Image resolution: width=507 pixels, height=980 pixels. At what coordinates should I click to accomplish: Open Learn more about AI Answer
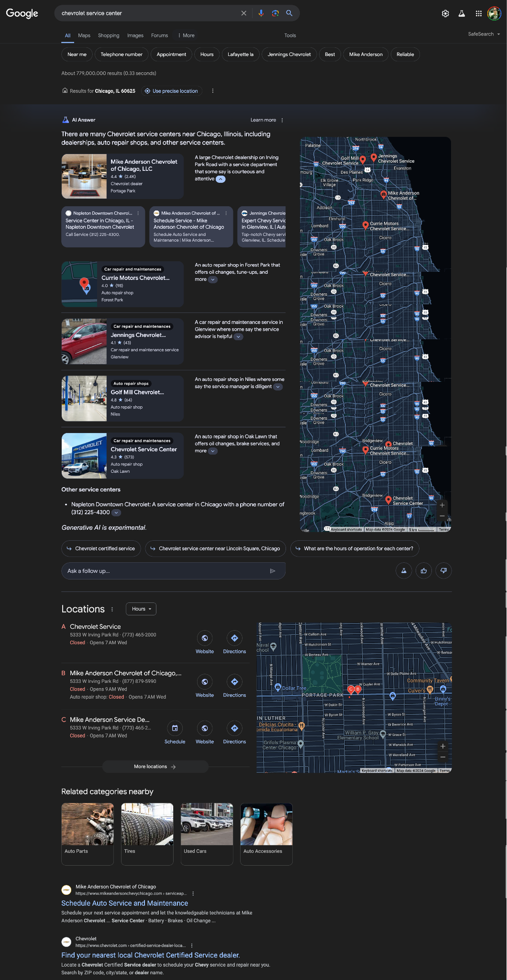coord(263,120)
